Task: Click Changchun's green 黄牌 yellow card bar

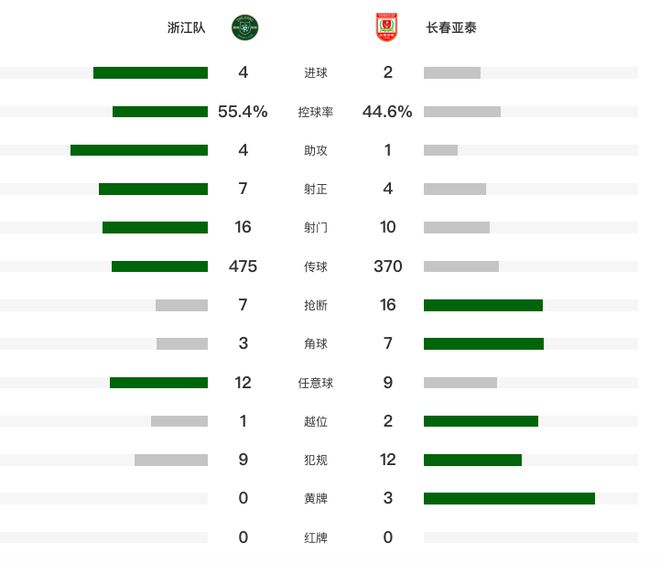Action: coord(509,498)
